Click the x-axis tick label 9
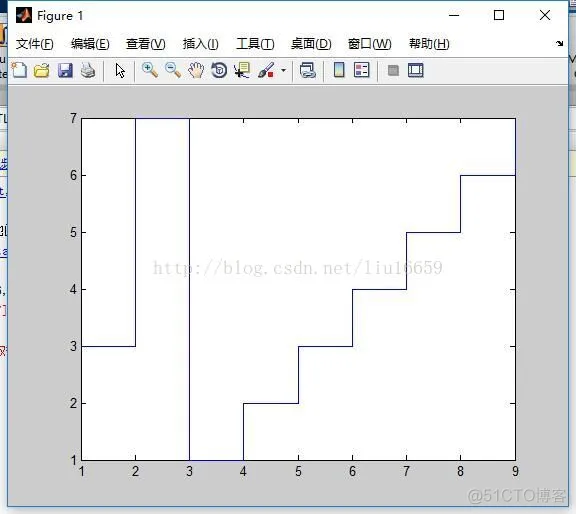Image resolution: width=576 pixels, height=514 pixels. click(x=515, y=471)
